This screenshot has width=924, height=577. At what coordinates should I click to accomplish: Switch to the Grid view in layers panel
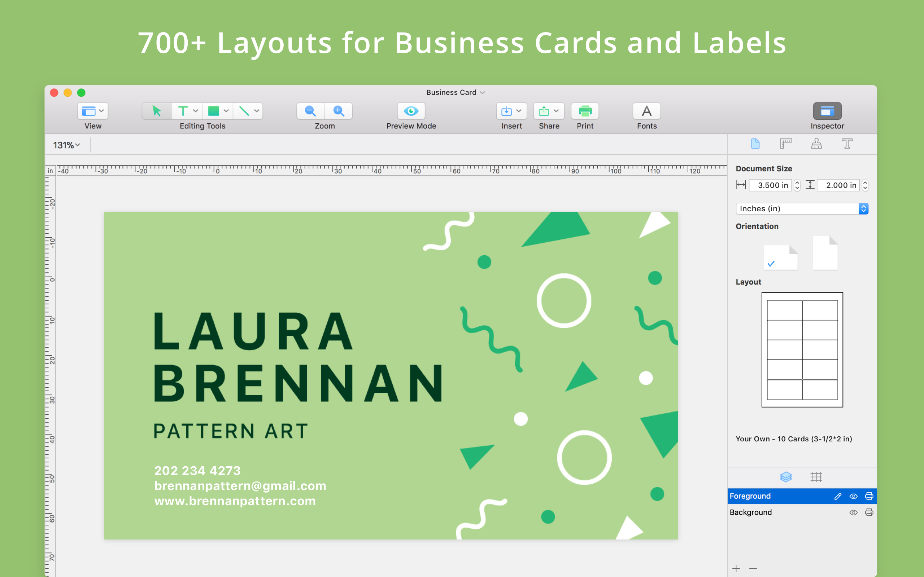[x=817, y=477]
